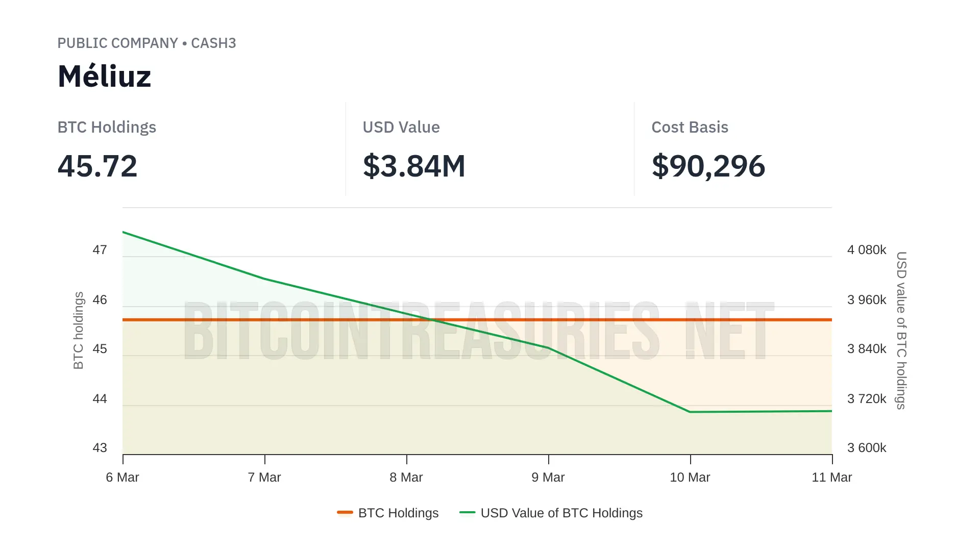980x551 pixels.
Task: Select the $90,296 Cost Basis figure
Action: coord(708,166)
